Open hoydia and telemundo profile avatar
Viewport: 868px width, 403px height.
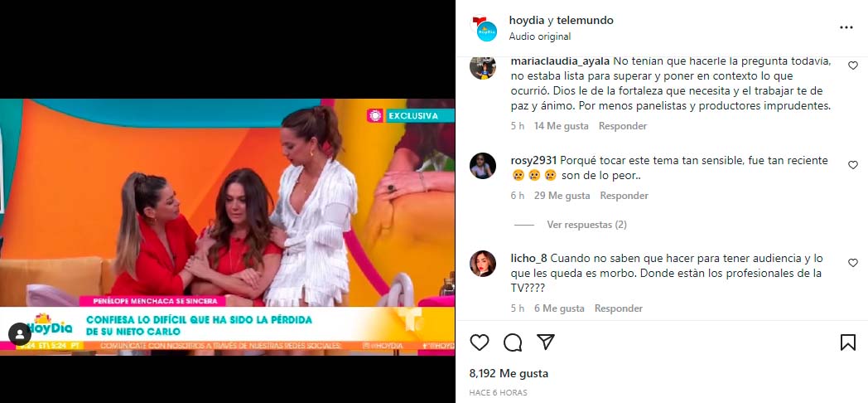(483, 27)
